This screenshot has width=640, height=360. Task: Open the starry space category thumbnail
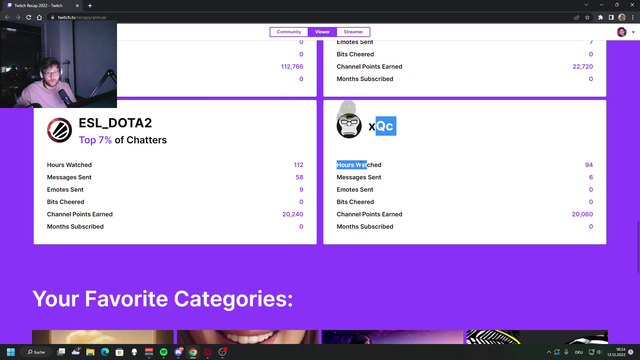pos(393,337)
